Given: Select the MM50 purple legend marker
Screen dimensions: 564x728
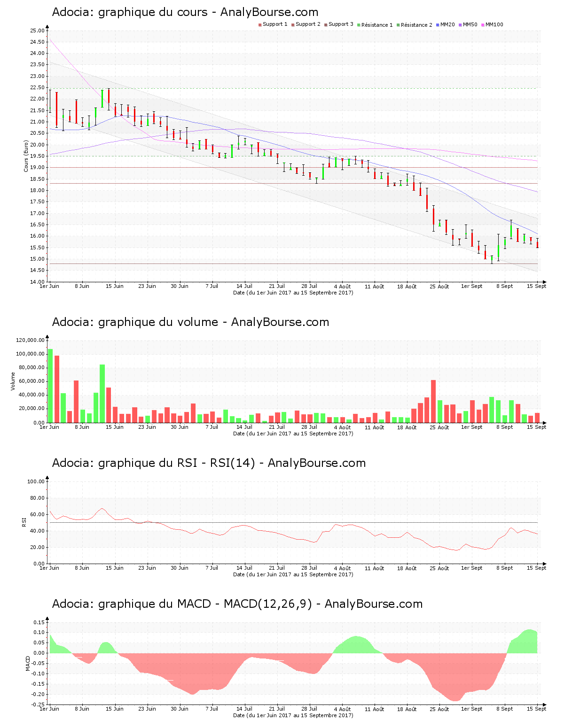Looking at the screenshot, I should 460,24.
